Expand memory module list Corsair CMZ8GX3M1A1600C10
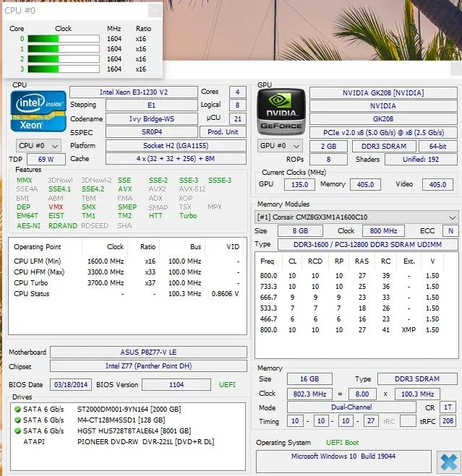The image size is (462, 476). coord(356,217)
